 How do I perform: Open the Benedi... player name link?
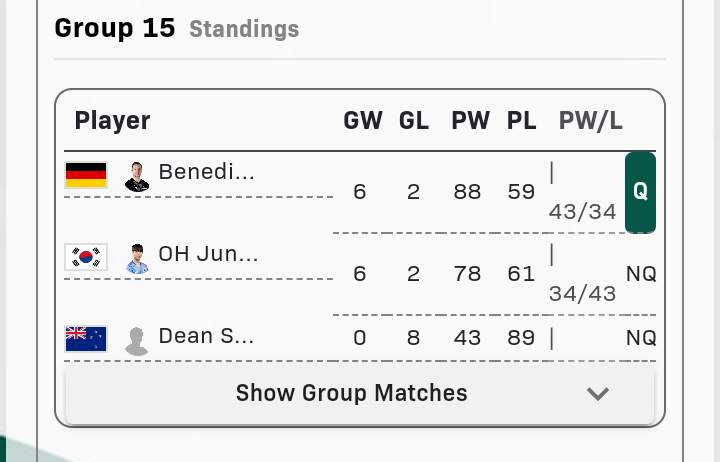coord(206,172)
